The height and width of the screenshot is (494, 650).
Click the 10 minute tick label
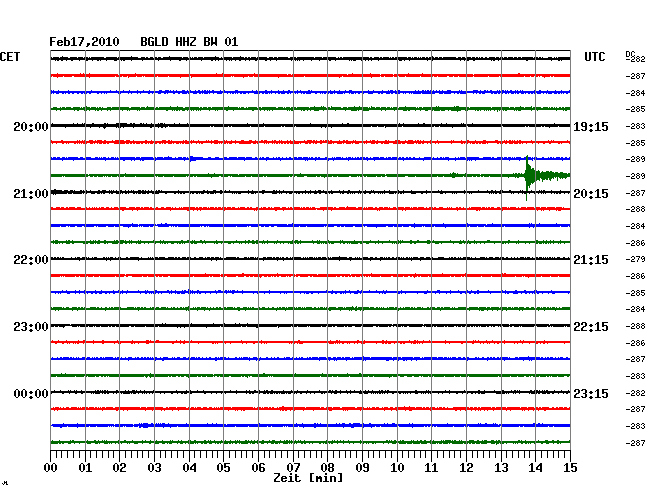point(397,468)
